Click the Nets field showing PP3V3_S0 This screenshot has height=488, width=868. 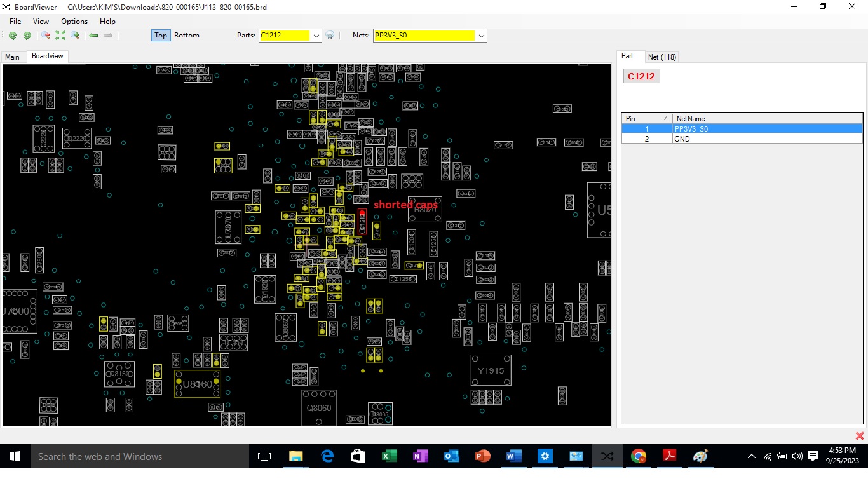(x=424, y=36)
